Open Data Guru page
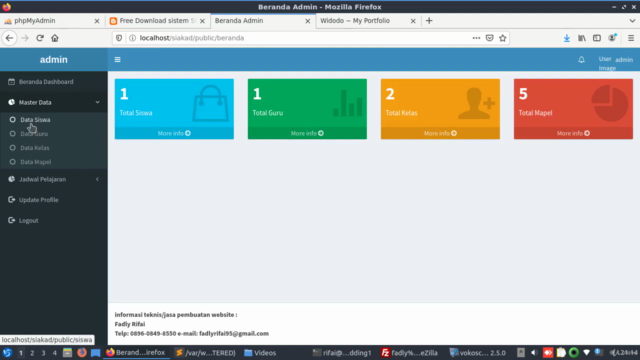Screen dimensions: 640x360 pyautogui.click(x=34, y=134)
